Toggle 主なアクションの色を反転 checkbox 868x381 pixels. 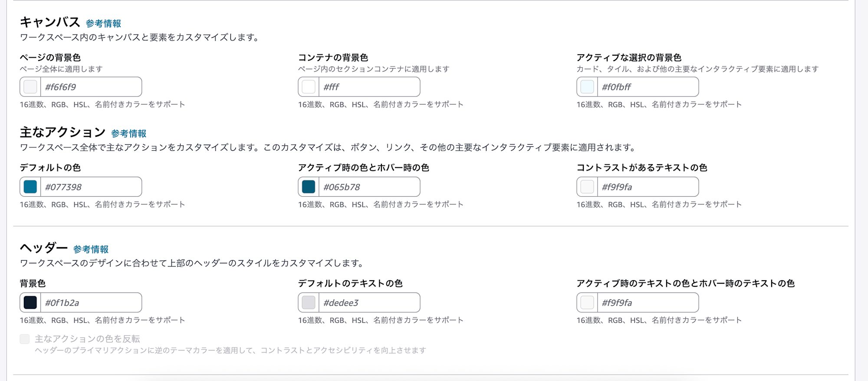tap(25, 339)
